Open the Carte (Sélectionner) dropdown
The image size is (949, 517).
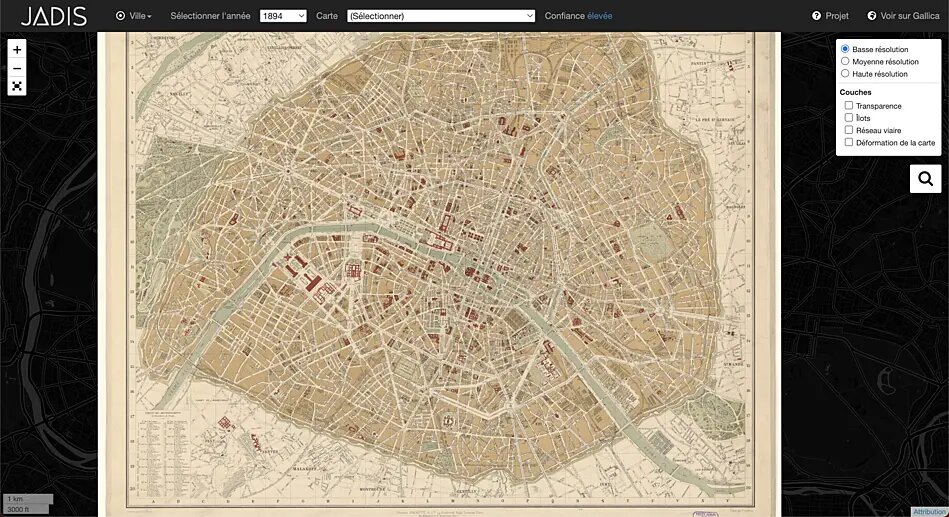(441, 16)
